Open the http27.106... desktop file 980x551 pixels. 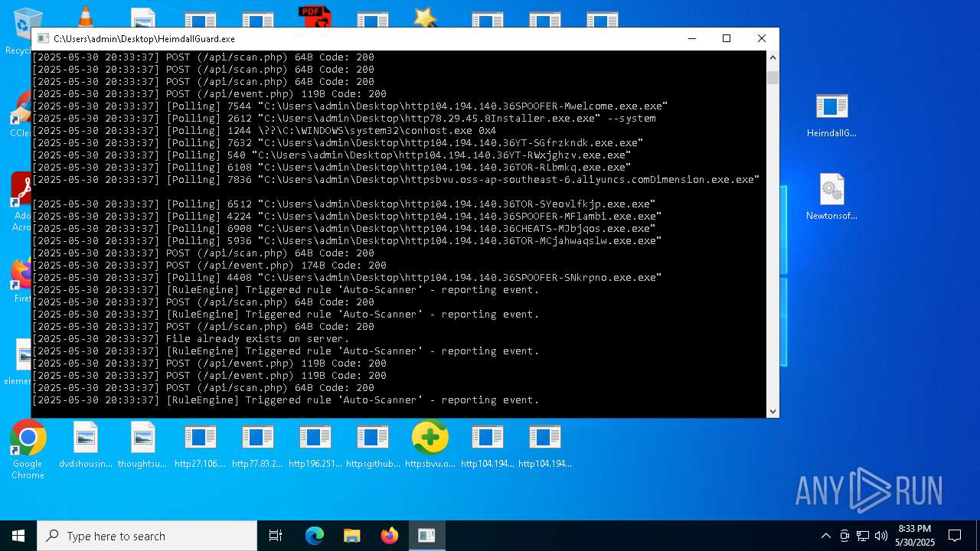200,445
